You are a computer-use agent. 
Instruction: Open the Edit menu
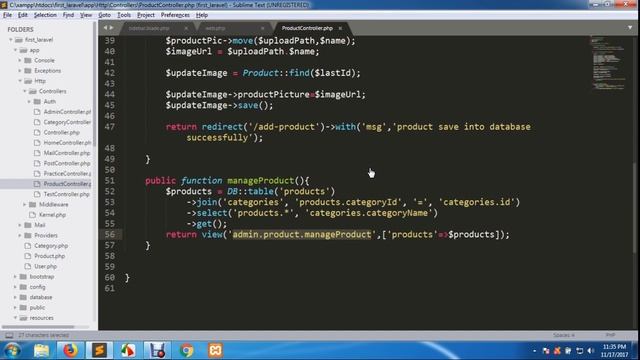(22, 15)
